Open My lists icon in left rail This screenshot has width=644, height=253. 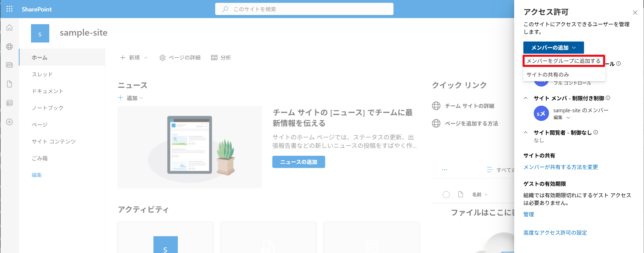pyautogui.click(x=9, y=103)
